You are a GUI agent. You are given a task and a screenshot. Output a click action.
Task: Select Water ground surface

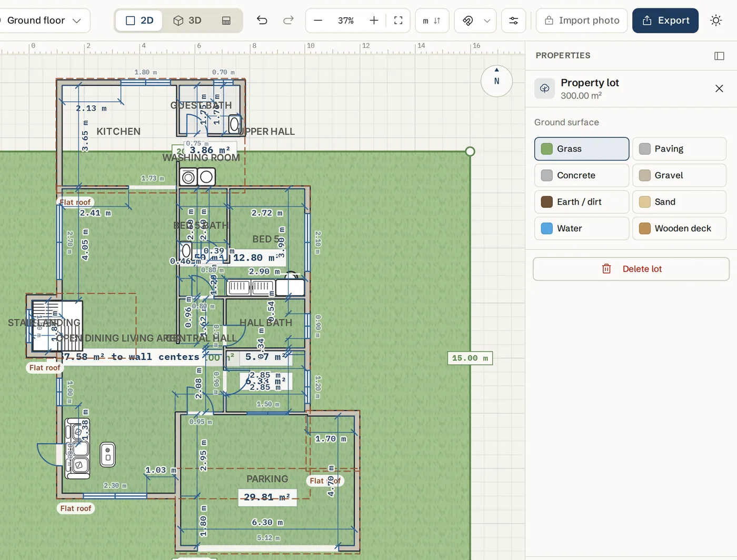click(582, 228)
